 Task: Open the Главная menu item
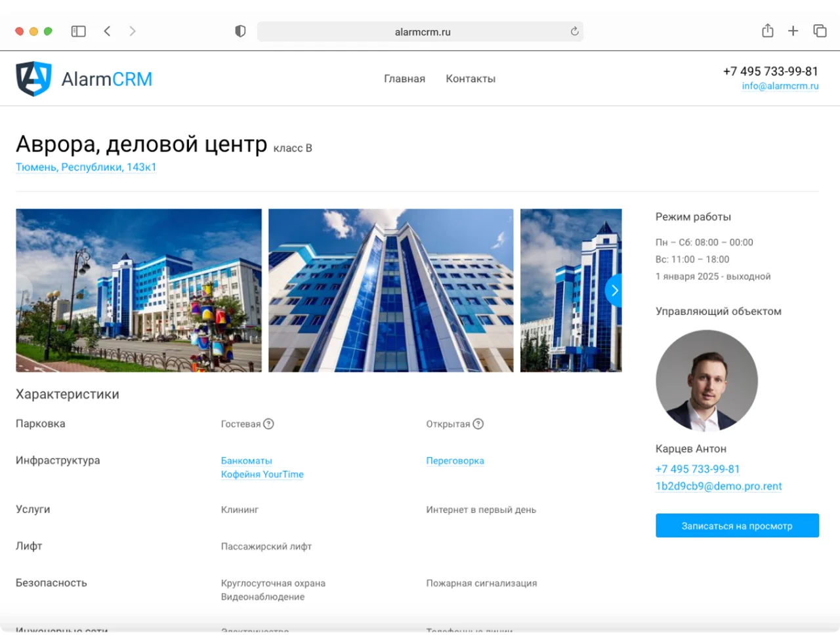pos(405,79)
